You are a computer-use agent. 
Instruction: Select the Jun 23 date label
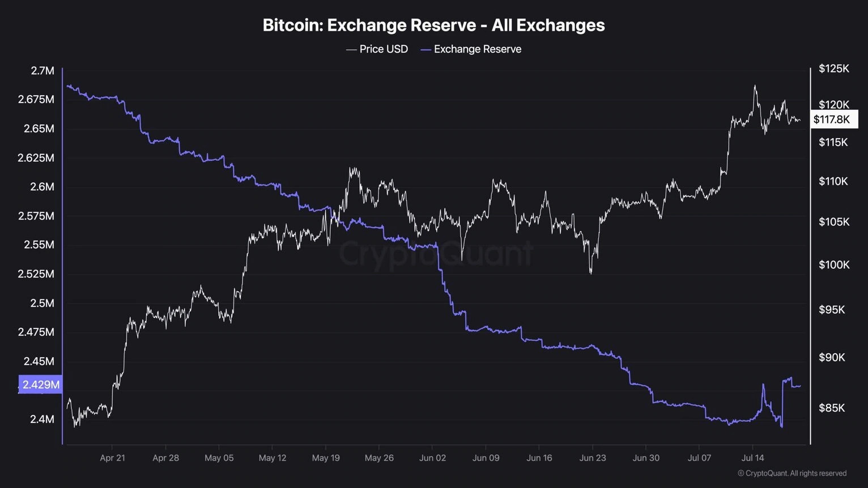[x=593, y=458]
